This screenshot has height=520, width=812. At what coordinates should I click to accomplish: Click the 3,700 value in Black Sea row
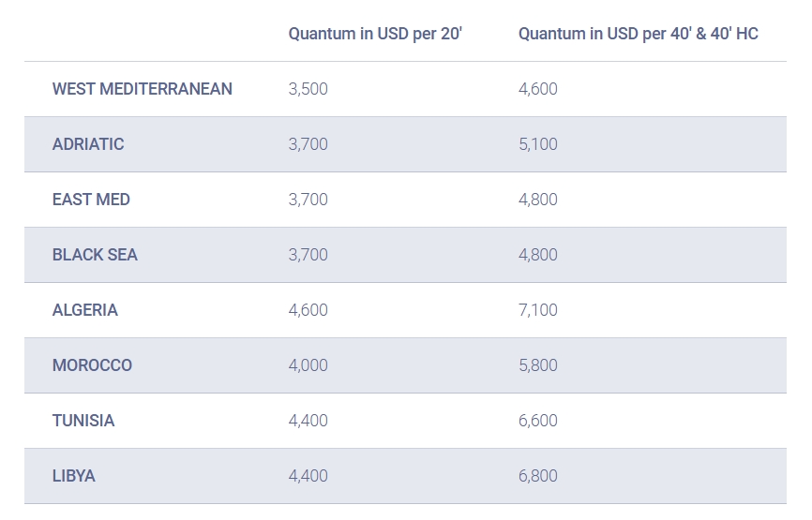click(308, 255)
